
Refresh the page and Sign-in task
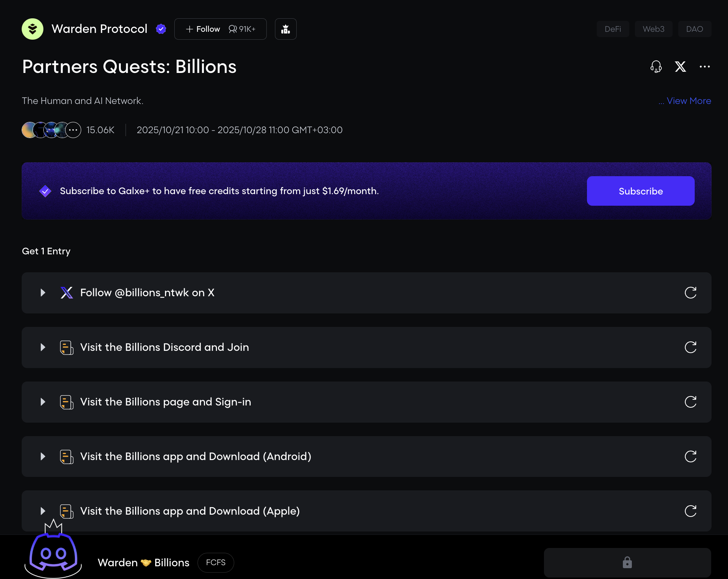[690, 402]
